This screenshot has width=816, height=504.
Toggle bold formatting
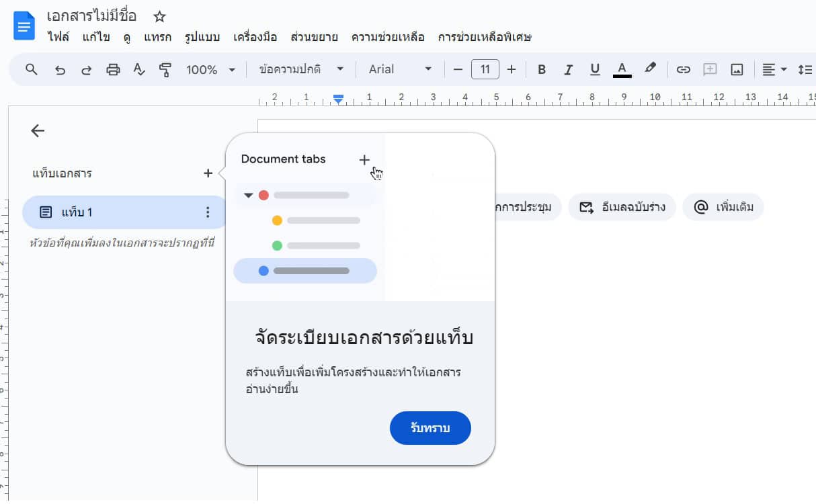click(541, 69)
